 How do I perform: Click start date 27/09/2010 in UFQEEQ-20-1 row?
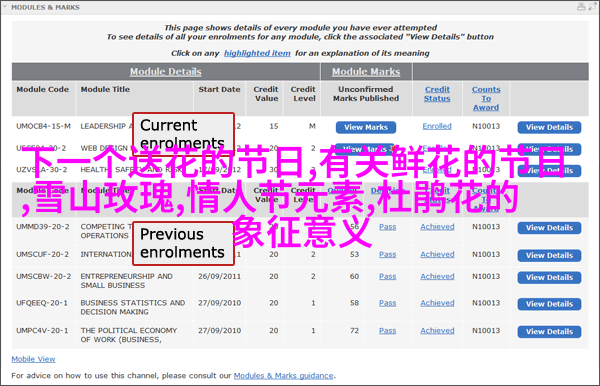219,303
